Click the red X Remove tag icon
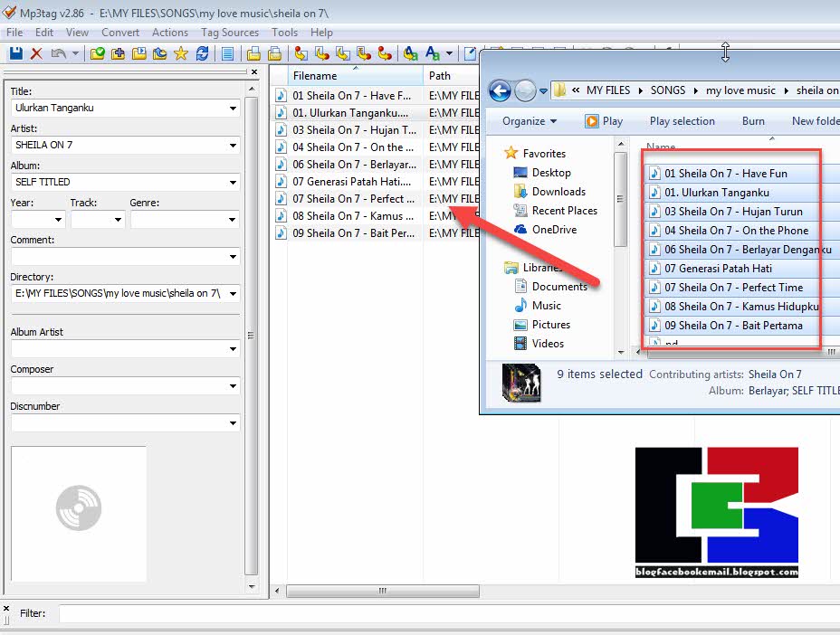The width and height of the screenshot is (840, 635). pos(36,53)
